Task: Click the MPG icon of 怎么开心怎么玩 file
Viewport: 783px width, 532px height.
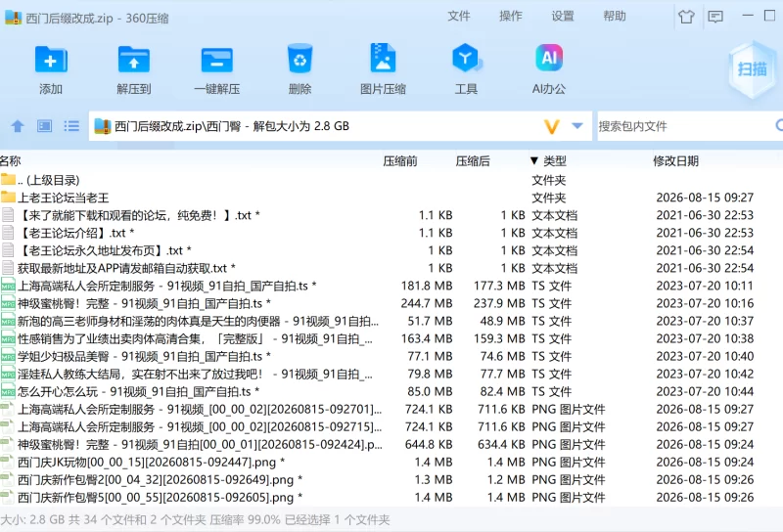Action: [x=8, y=391]
